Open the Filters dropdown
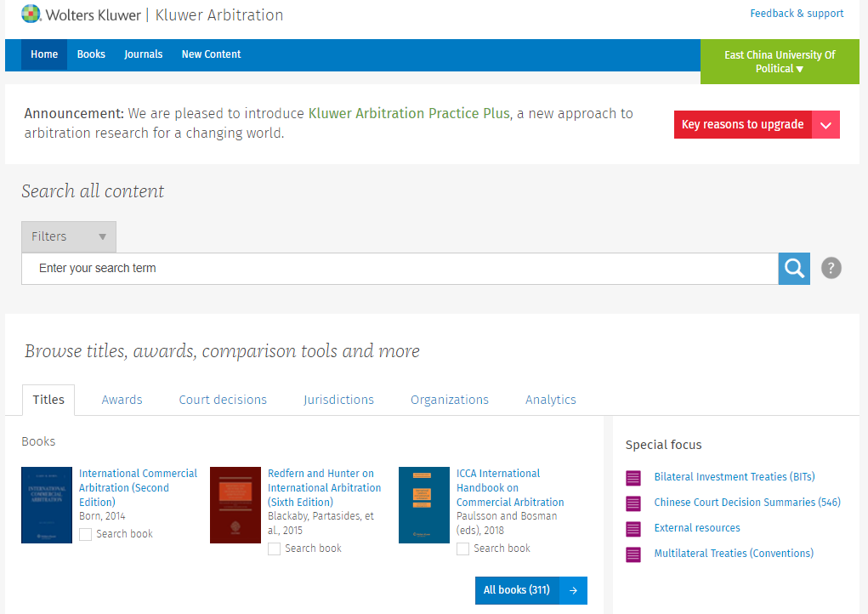The height and width of the screenshot is (614, 868). [x=69, y=237]
